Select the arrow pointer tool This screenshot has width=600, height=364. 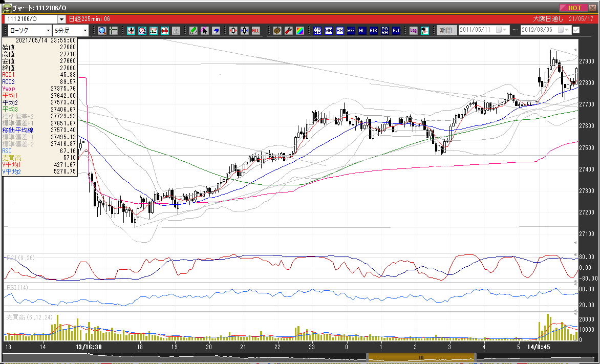click(204, 31)
